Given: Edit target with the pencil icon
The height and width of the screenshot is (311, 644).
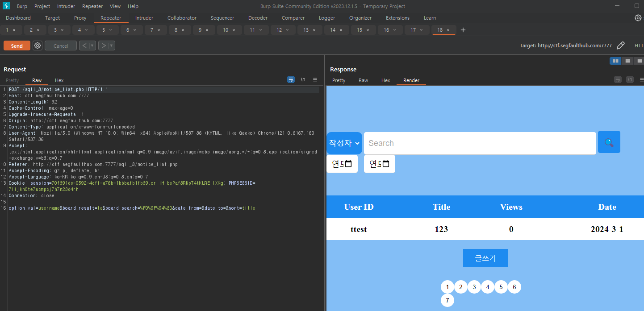Looking at the screenshot, I should [x=620, y=46].
